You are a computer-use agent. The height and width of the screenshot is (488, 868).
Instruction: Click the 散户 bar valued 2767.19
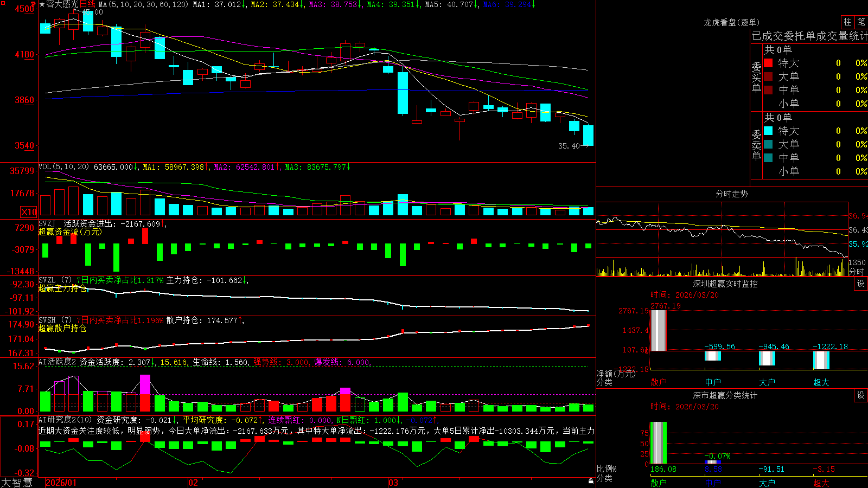[659, 331]
